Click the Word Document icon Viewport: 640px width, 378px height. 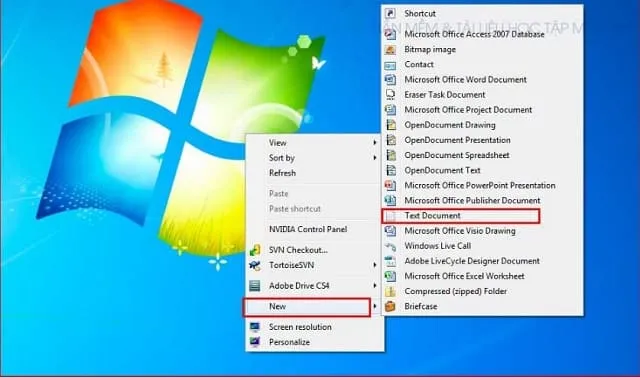tap(390, 80)
